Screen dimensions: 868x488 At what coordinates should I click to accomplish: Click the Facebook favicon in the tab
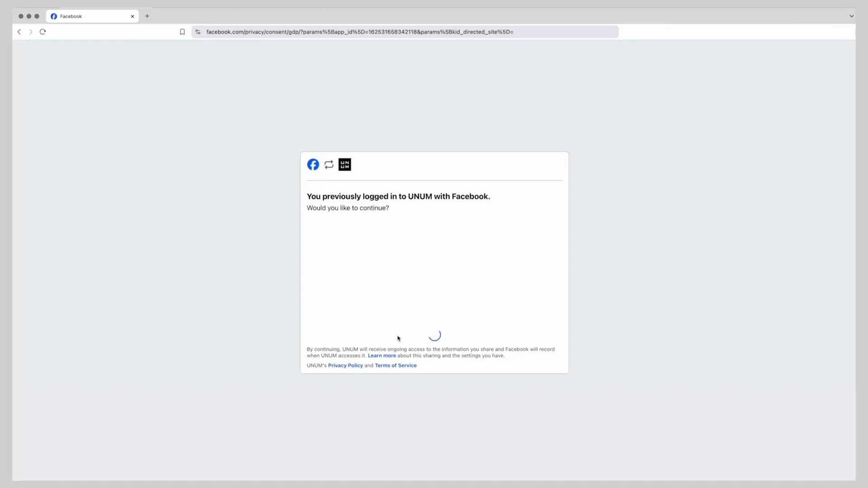click(x=54, y=16)
